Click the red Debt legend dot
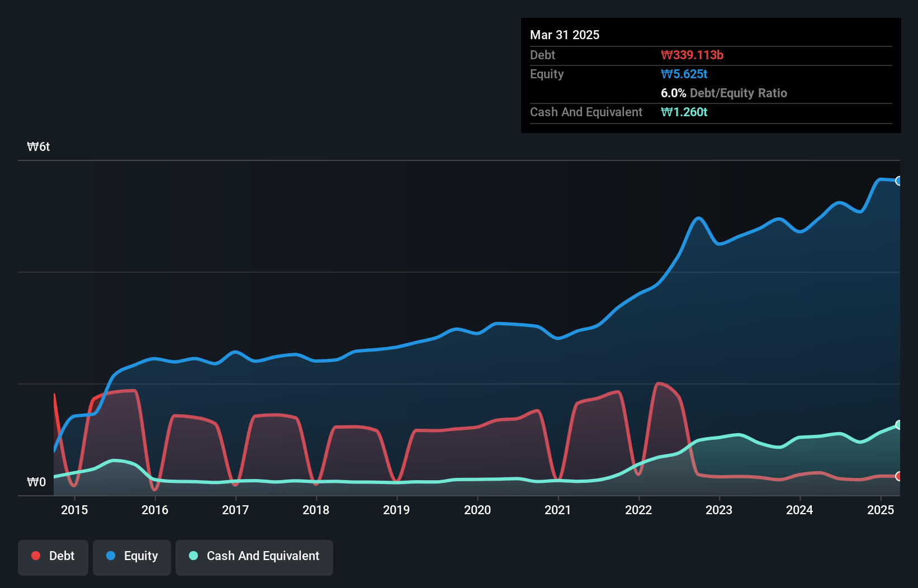The width and height of the screenshot is (918, 588). point(35,556)
